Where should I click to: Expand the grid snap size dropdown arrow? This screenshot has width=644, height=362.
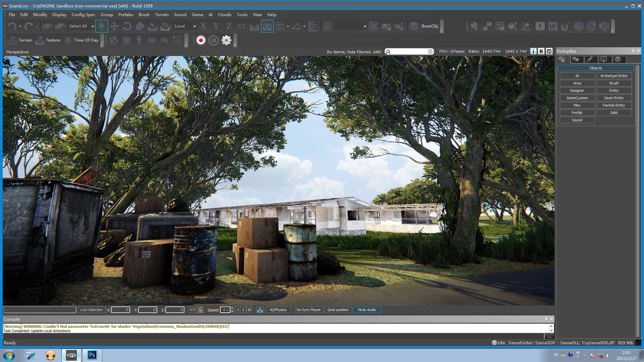[x=288, y=26]
